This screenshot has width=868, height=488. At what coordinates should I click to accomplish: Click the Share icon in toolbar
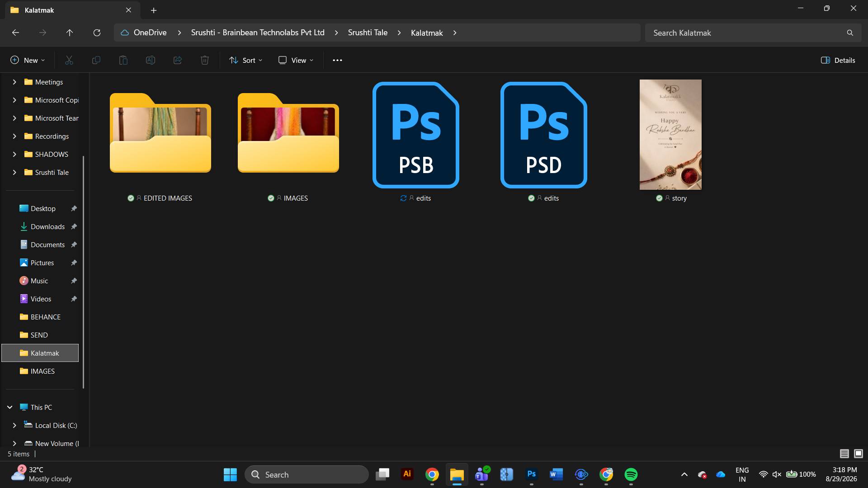[x=178, y=60]
